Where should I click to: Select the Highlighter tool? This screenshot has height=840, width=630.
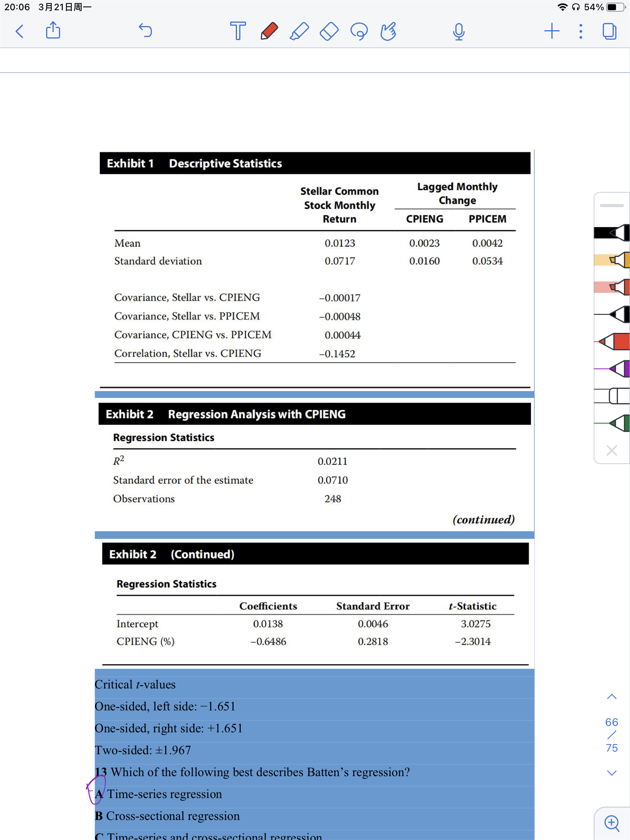299,31
